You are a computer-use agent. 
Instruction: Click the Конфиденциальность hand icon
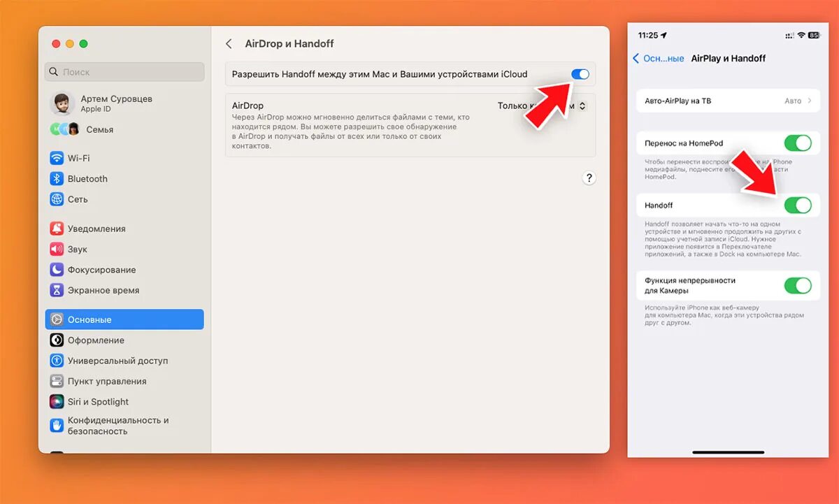coord(57,426)
